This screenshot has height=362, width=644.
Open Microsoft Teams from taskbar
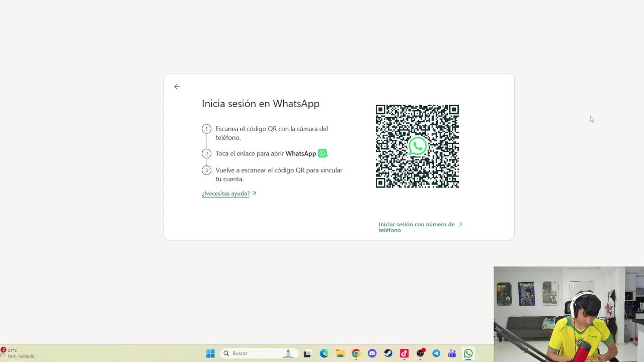(x=452, y=353)
